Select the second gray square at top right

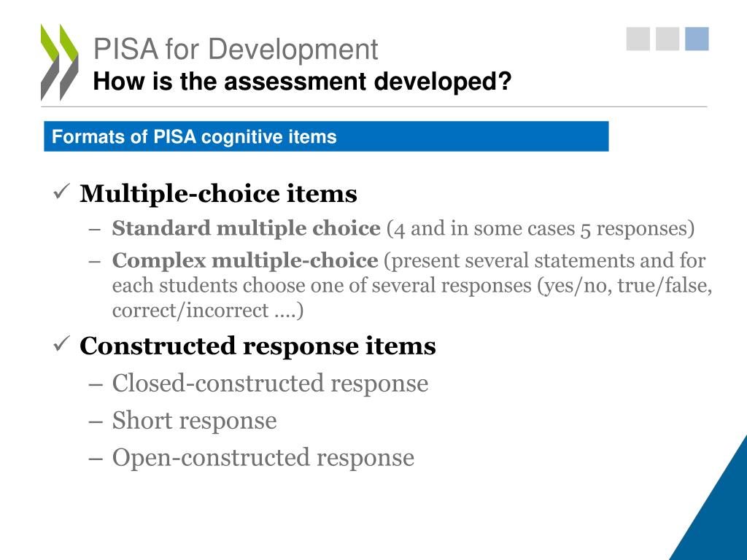[667, 39]
